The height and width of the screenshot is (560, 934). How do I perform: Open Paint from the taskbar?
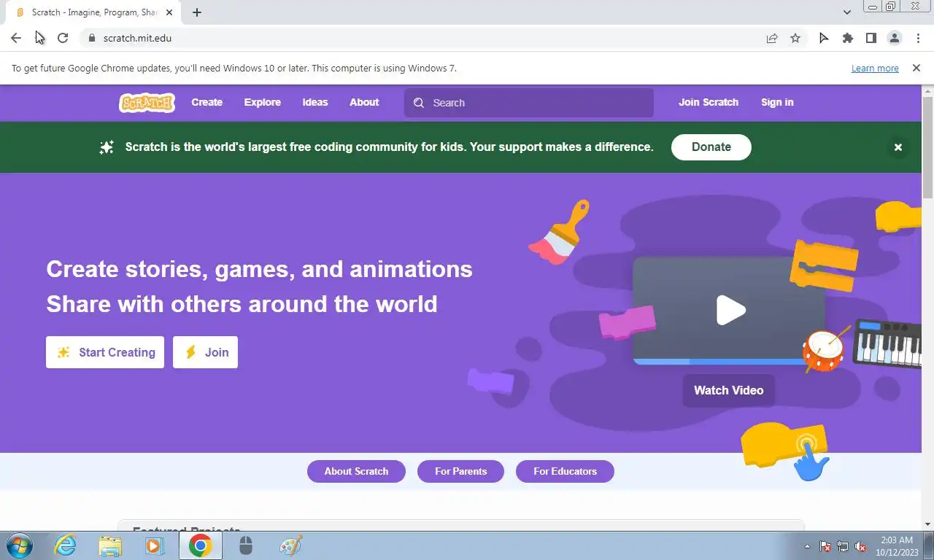coord(290,545)
